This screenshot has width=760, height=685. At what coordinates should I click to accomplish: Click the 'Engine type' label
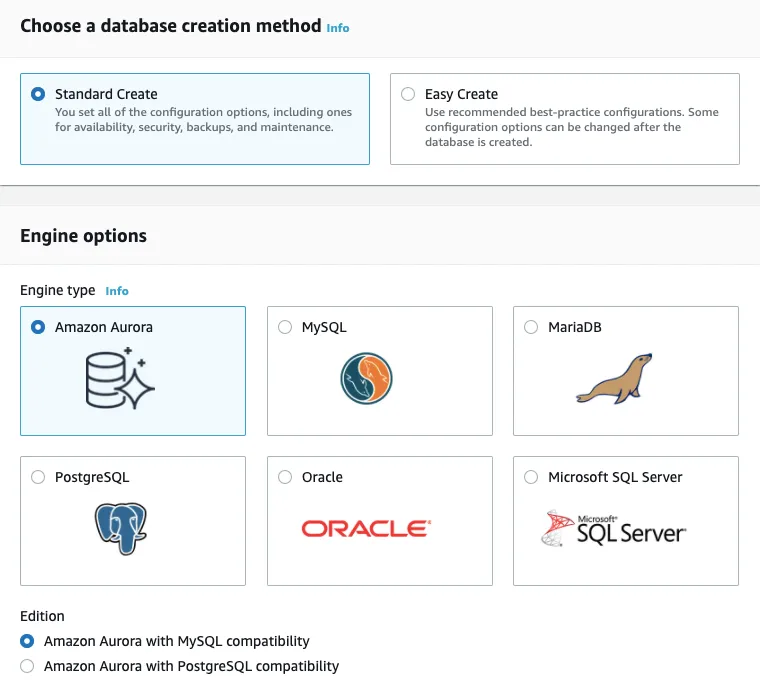coord(58,290)
